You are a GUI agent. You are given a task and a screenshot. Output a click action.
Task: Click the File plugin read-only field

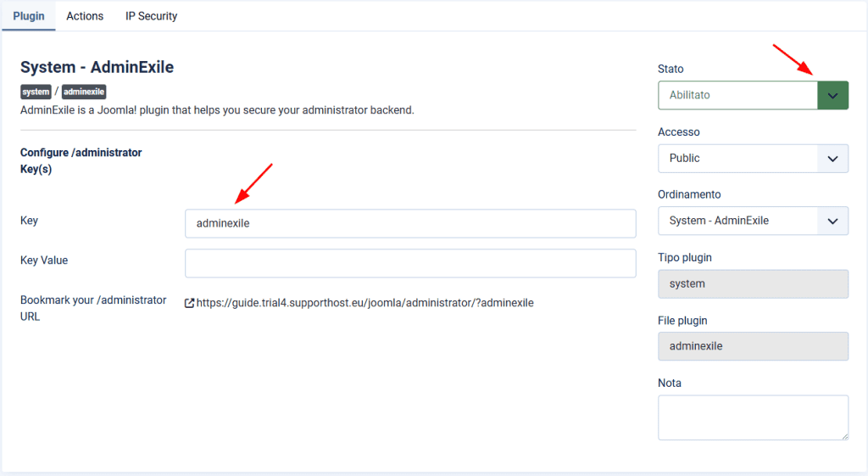pyautogui.click(x=753, y=346)
